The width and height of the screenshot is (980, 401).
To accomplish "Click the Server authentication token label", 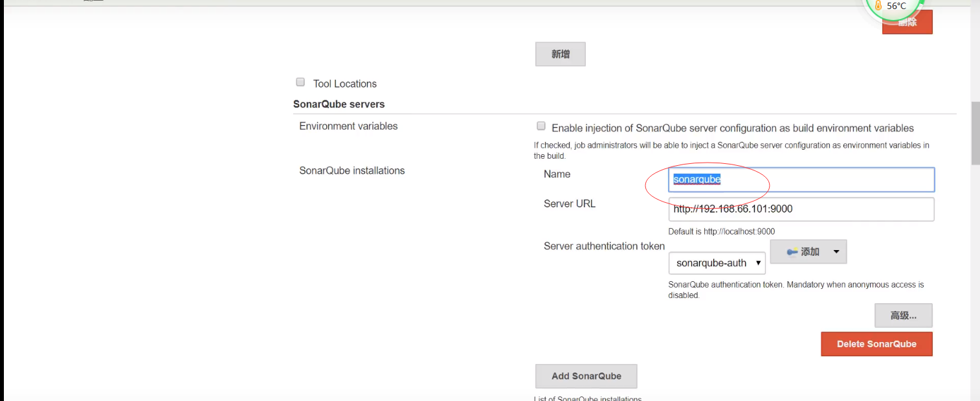I will 604,246.
